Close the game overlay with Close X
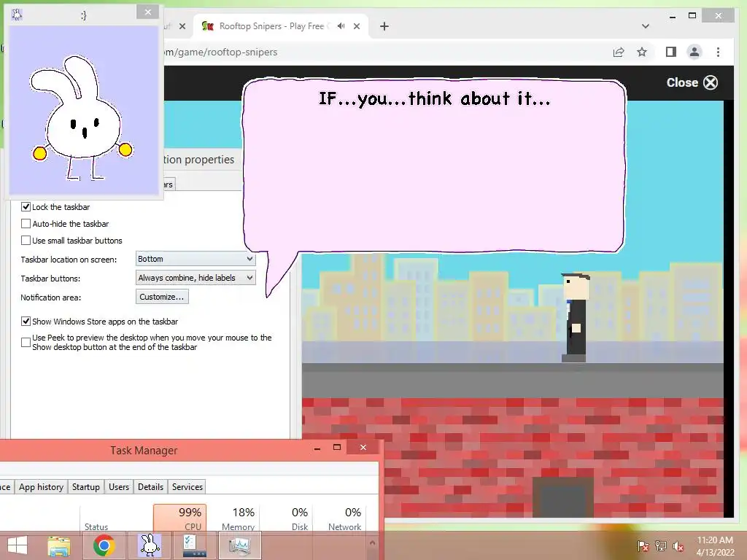The height and width of the screenshot is (560, 747). click(692, 82)
